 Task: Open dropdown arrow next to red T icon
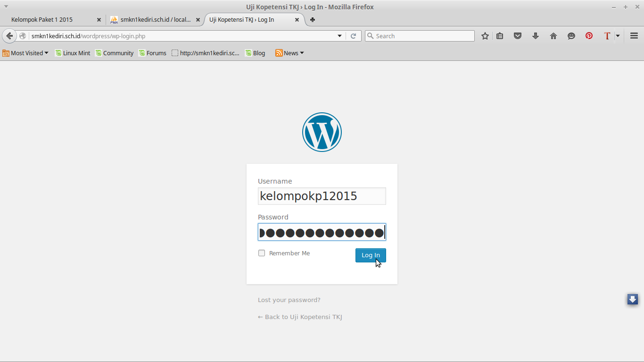618,36
